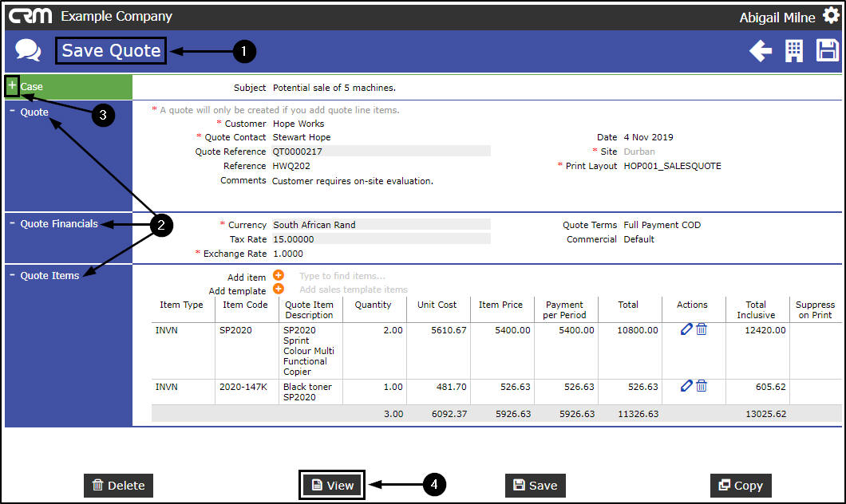Viewport: 846px width, 504px height.
Task: Open the Print Layout HOP001_SALESQUOTE field
Action: coord(672,166)
